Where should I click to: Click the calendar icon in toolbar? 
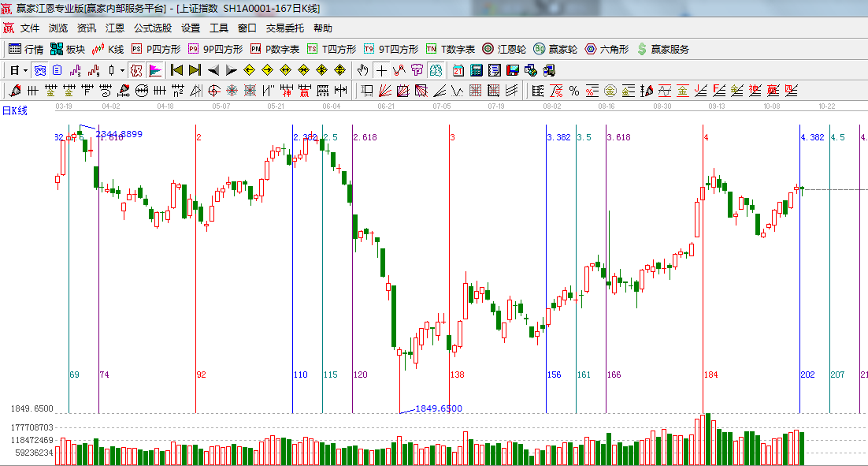coord(458,70)
